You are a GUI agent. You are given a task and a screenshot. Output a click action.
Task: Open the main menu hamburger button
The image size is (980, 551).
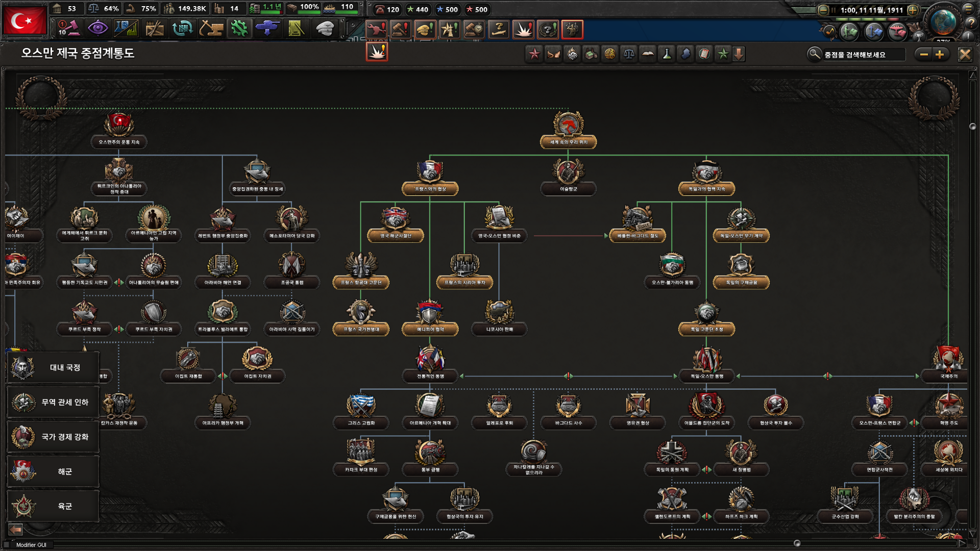pyautogui.click(x=968, y=8)
